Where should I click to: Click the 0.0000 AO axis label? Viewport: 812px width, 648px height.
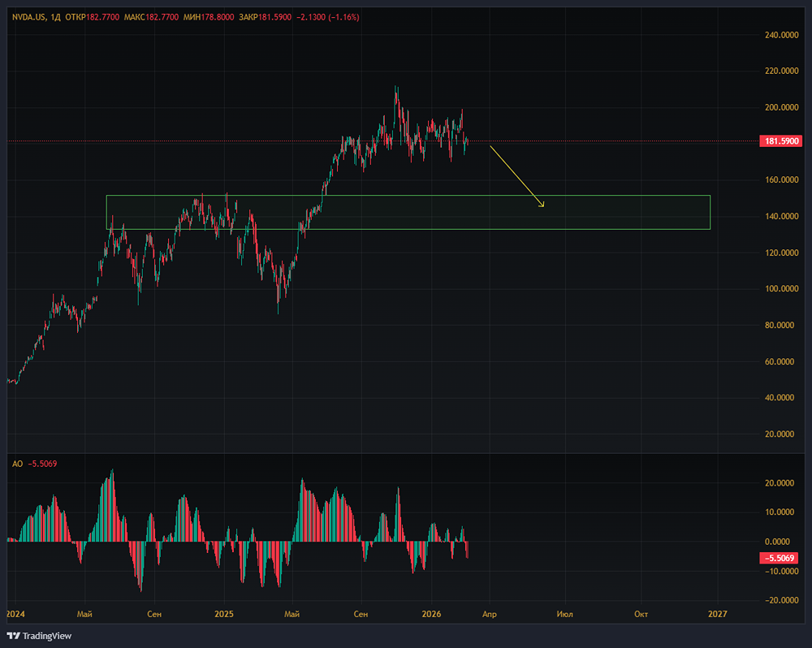tap(777, 542)
